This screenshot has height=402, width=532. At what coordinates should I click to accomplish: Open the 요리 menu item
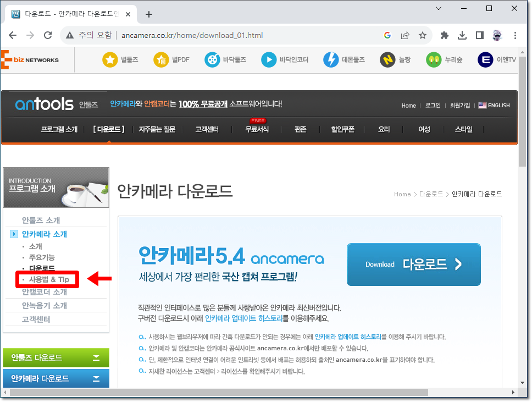pyautogui.click(x=384, y=129)
